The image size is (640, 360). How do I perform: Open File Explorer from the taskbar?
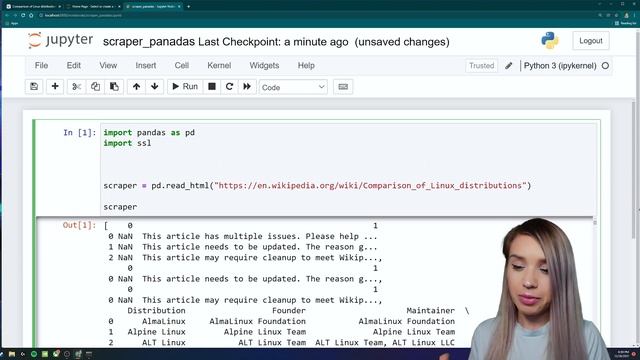[x=12, y=354]
